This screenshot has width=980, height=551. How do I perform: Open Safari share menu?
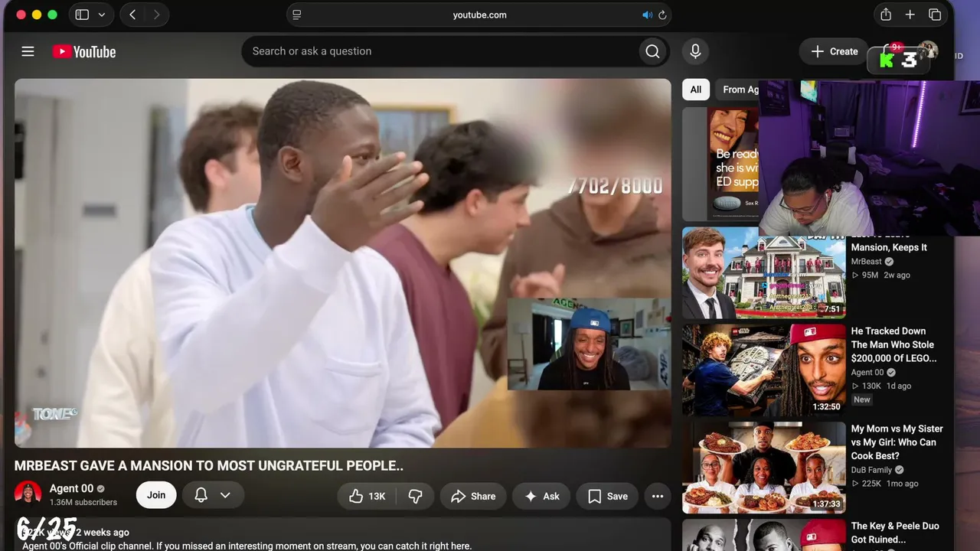click(x=886, y=15)
